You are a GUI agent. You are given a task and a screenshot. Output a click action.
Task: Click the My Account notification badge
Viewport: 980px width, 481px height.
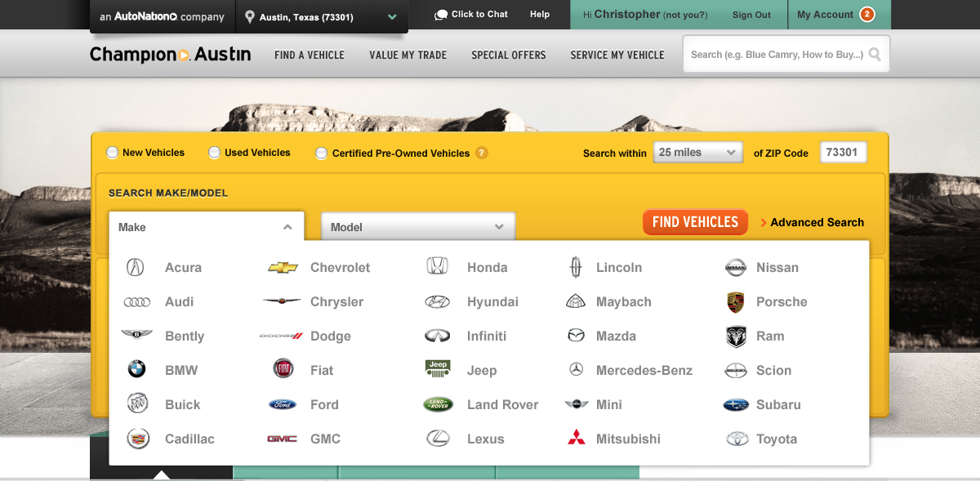866,15
